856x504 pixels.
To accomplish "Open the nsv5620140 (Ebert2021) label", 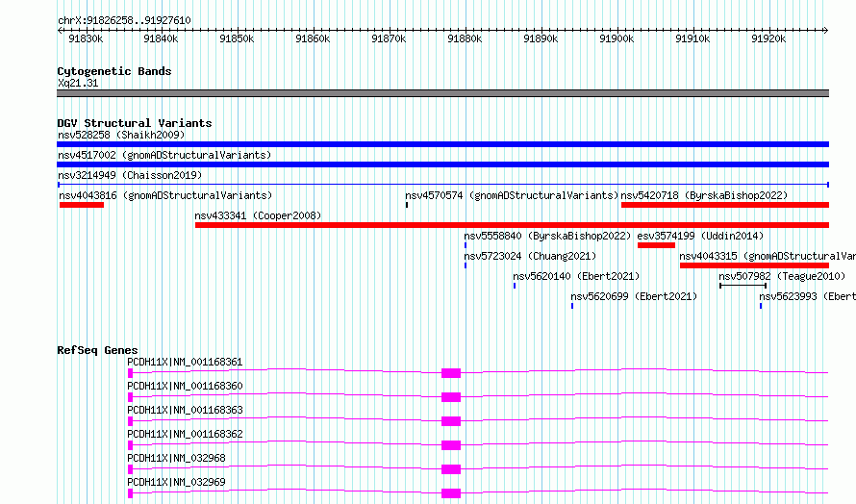I will coord(576,276).
